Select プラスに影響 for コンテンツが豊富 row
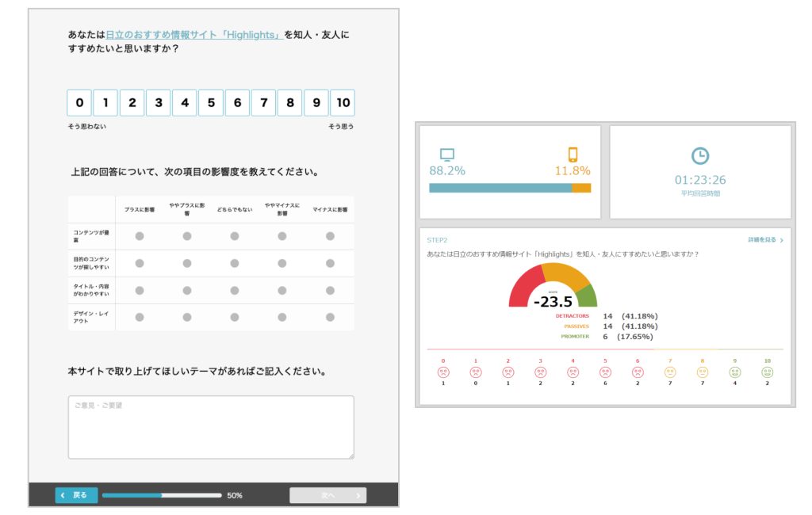812x515 pixels. point(140,236)
